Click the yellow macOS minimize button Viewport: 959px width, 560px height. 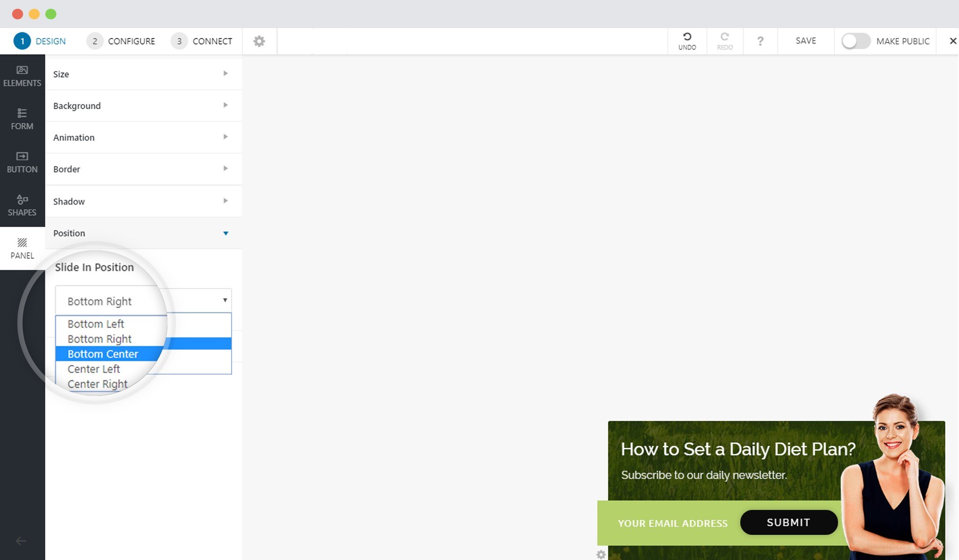(x=34, y=14)
